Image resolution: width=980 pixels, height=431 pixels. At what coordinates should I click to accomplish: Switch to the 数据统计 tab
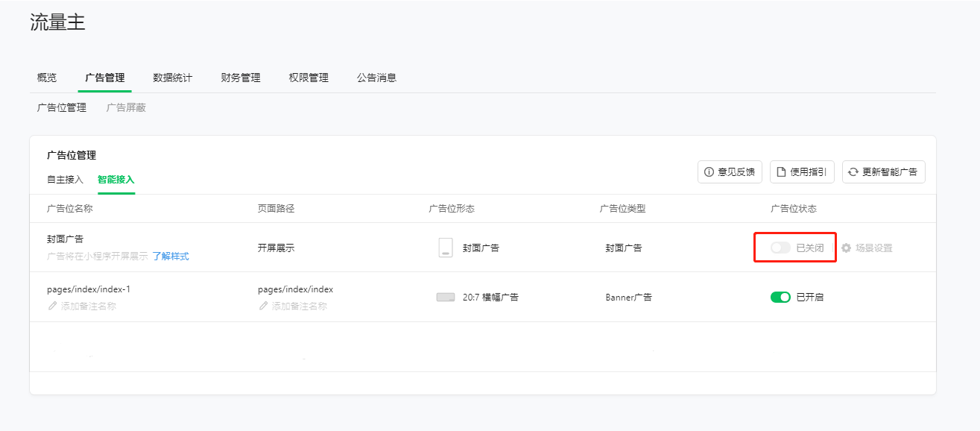point(172,78)
